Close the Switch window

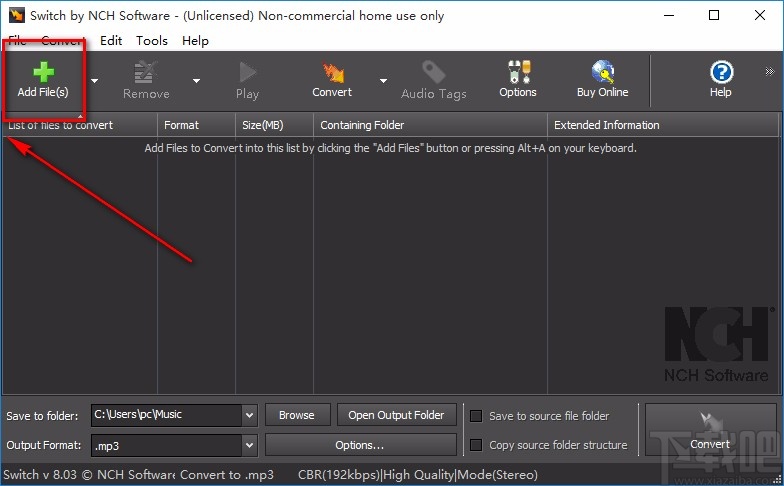(760, 15)
